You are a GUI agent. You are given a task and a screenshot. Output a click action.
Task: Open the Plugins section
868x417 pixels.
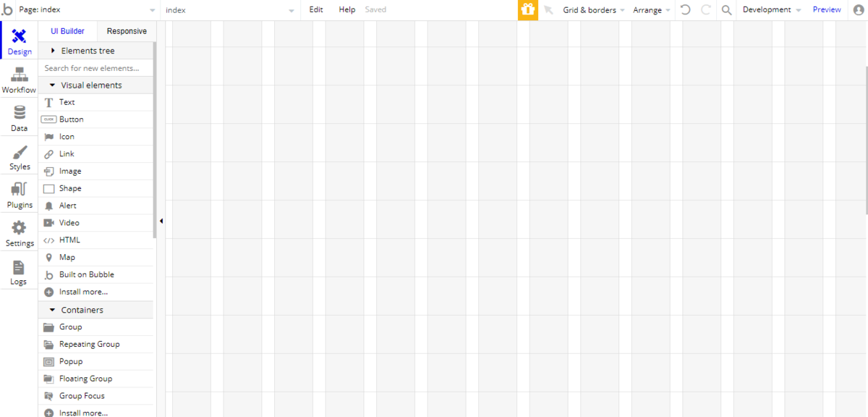click(x=20, y=195)
